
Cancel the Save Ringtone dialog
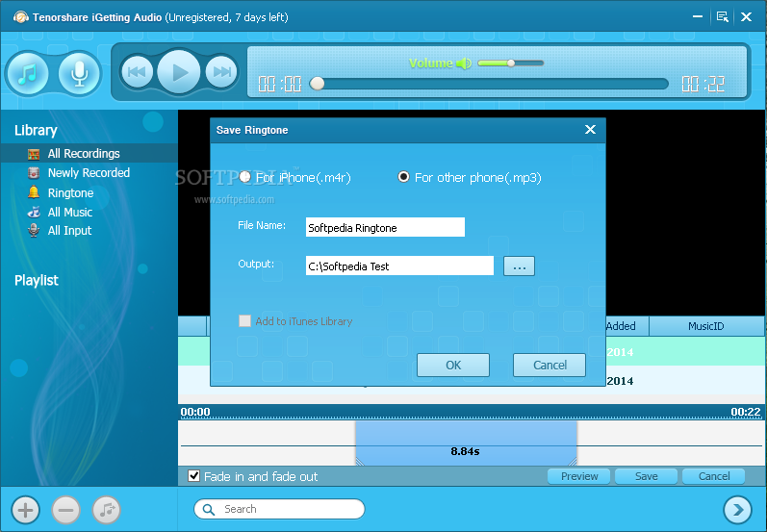(x=550, y=366)
